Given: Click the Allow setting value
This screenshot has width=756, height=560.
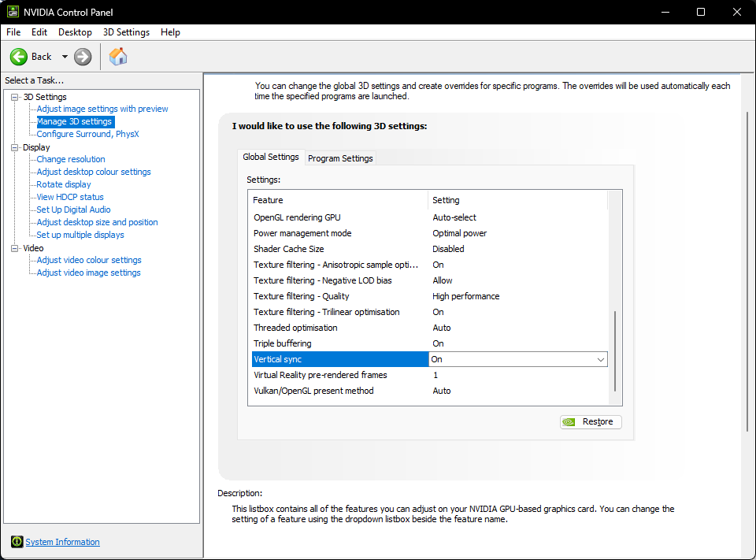Looking at the screenshot, I should 442,280.
